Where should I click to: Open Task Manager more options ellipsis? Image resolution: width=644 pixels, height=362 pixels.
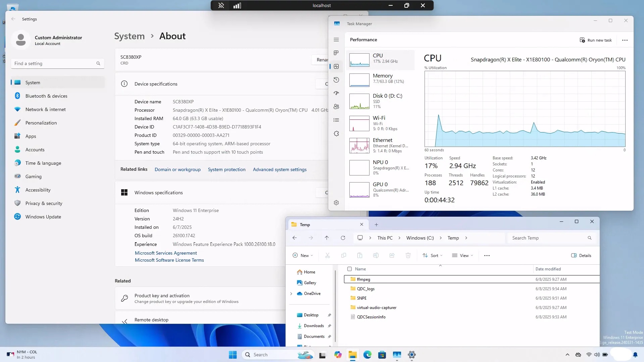(625, 40)
